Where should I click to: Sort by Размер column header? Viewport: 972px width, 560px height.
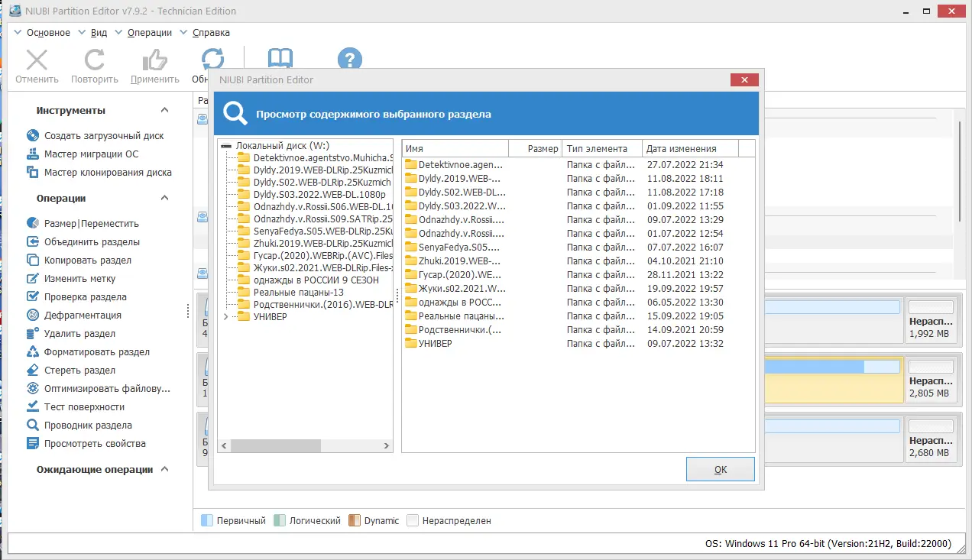coord(536,149)
